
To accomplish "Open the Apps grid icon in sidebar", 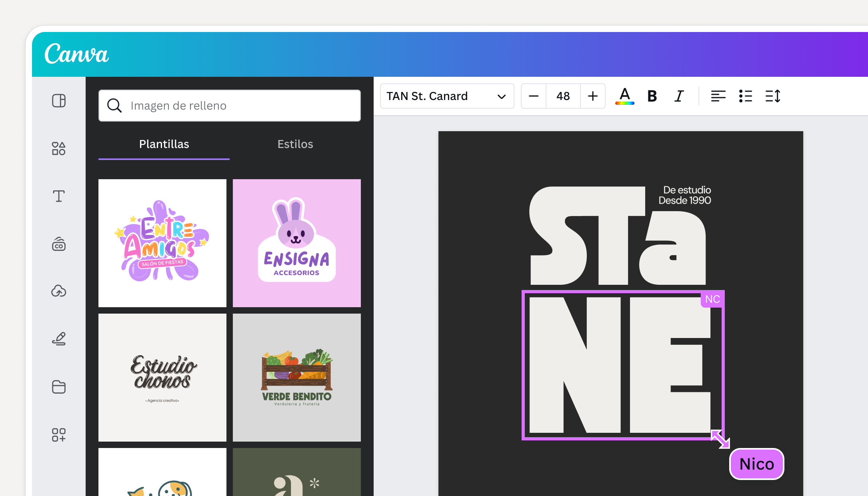I will (59, 435).
